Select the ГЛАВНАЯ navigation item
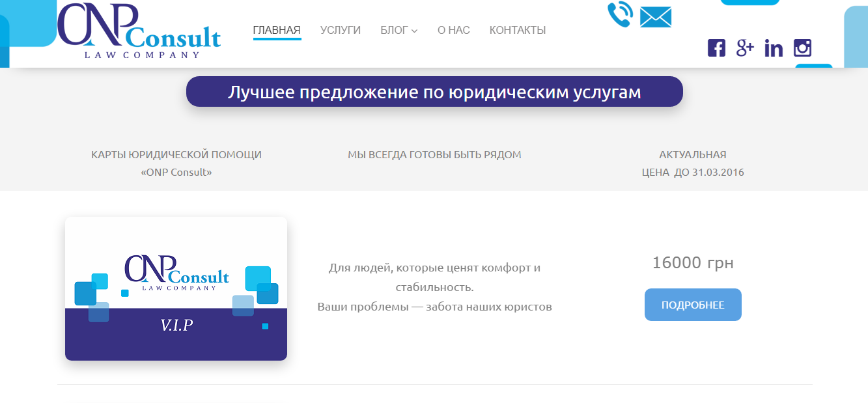Screen dimensions: 868x403 coord(277,29)
